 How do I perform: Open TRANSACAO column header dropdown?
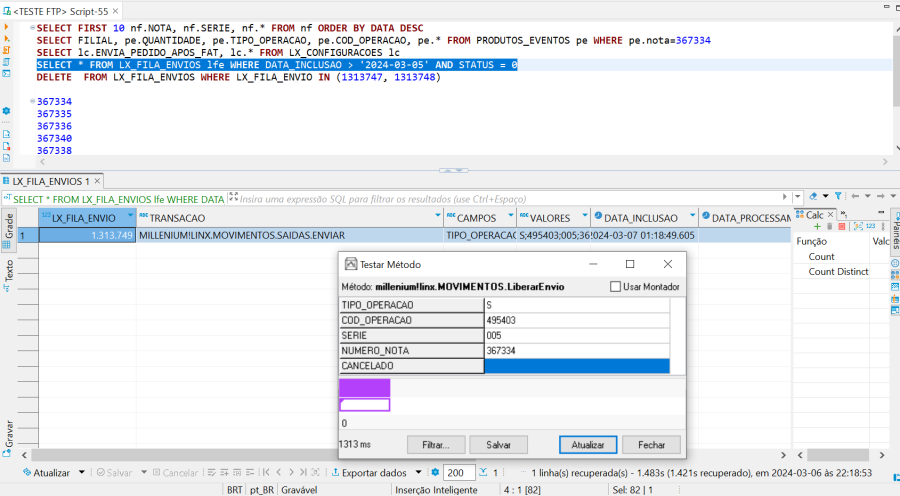(438, 216)
